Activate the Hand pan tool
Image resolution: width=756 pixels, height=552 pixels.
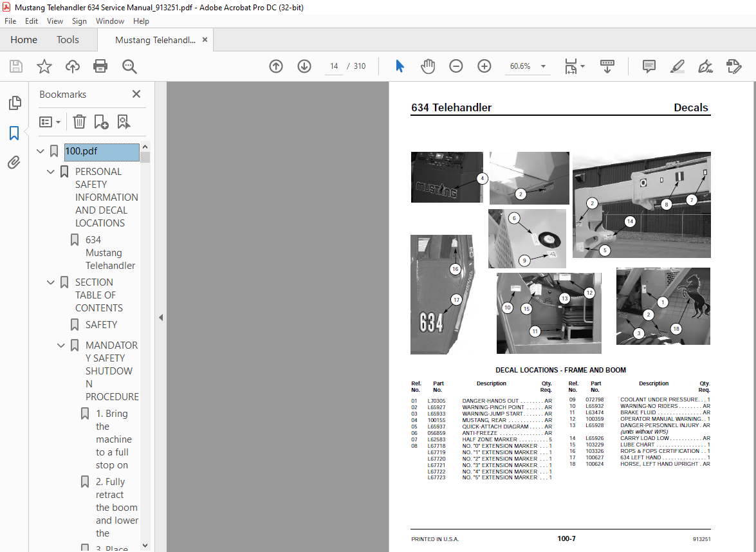tap(428, 66)
